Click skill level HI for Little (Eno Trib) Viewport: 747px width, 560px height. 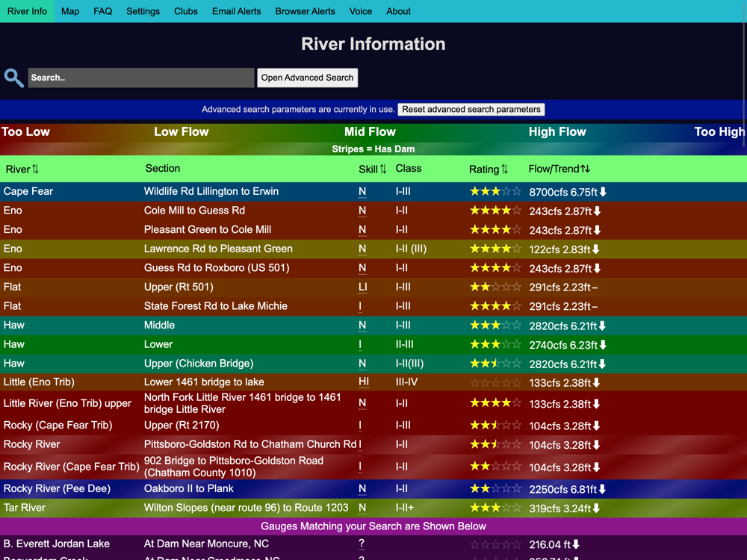[364, 382]
